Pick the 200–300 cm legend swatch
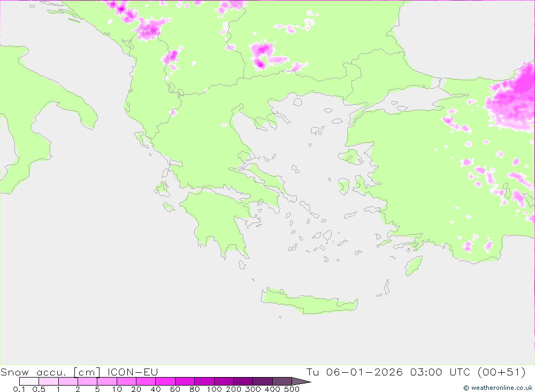The height and width of the screenshot is (392, 535). [x=243, y=381]
